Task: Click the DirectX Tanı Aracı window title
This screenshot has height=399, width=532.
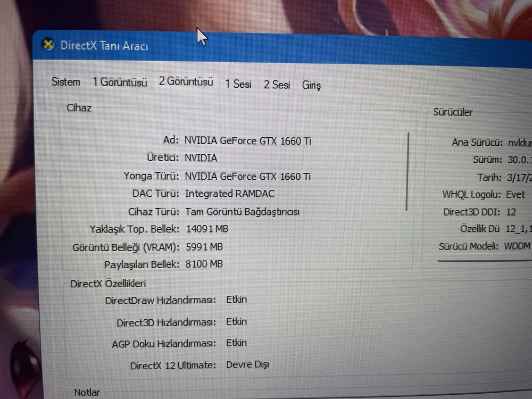Action: click(x=104, y=46)
